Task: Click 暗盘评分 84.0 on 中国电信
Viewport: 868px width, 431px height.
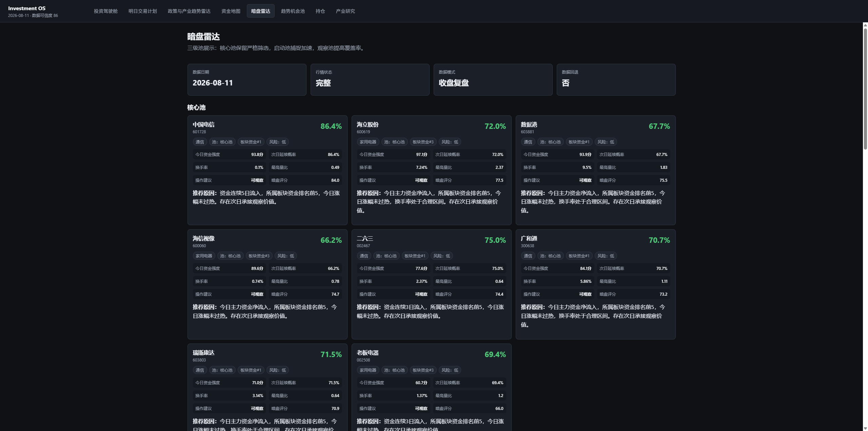Action: 305,180
